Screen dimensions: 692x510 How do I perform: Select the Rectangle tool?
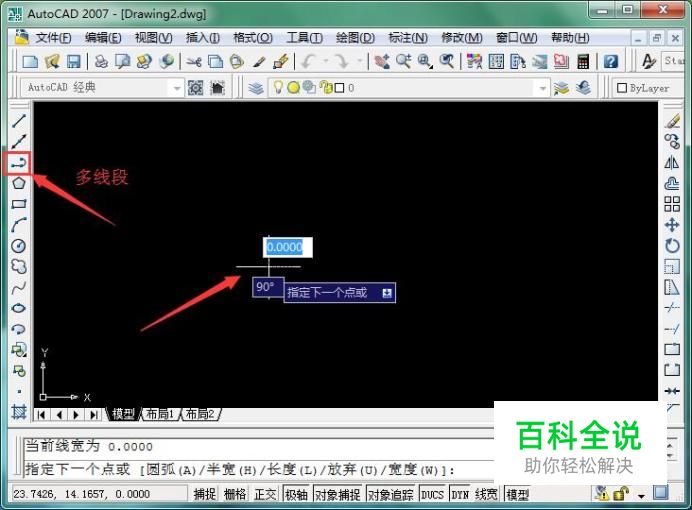click(19, 204)
